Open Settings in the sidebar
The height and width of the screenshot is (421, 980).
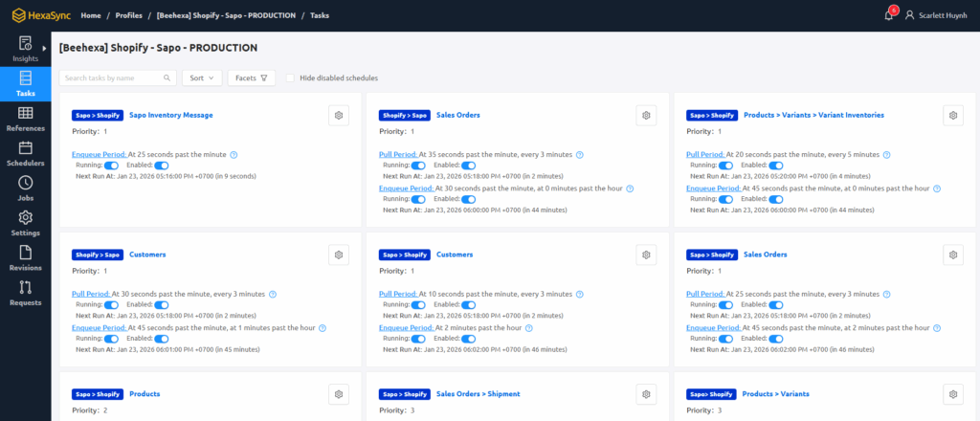coord(26,224)
